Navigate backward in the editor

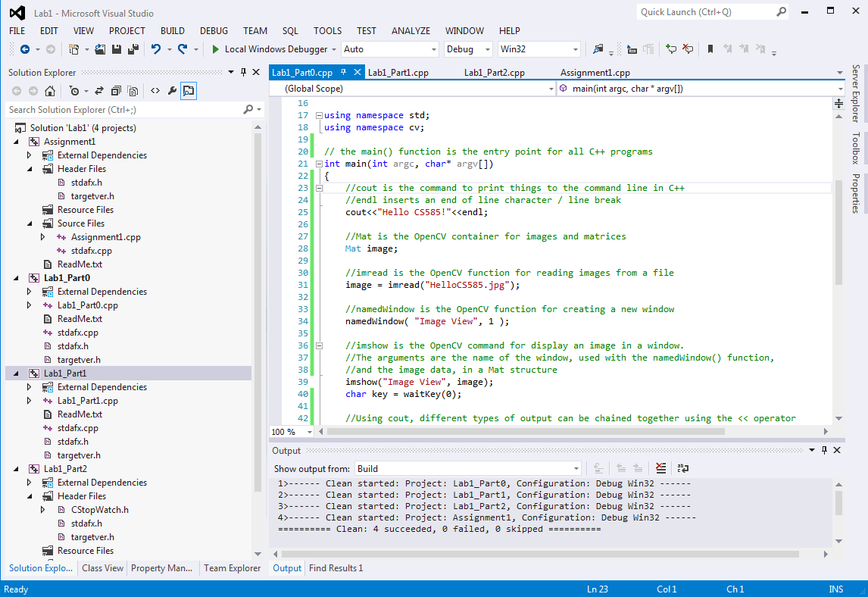pyautogui.click(x=25, y=49)
